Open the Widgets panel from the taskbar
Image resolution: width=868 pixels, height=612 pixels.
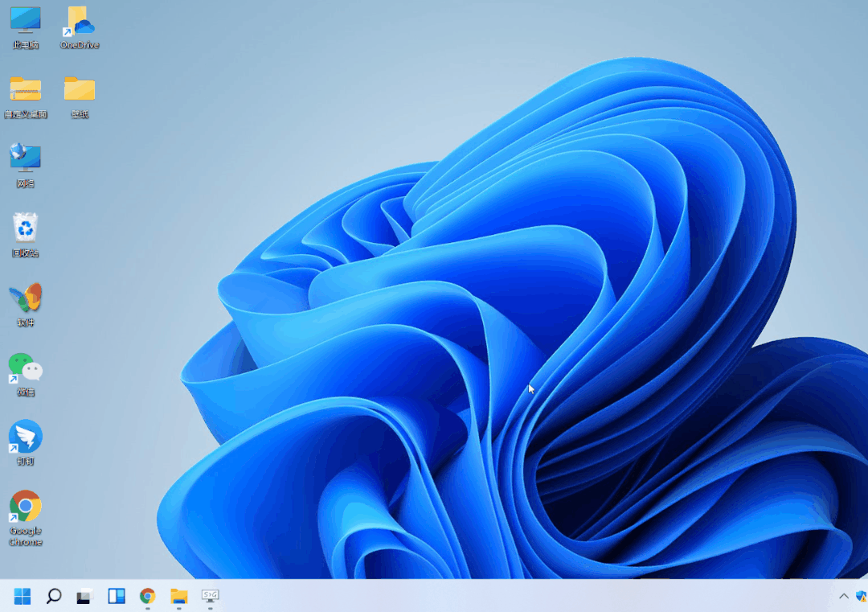(117, 596)
